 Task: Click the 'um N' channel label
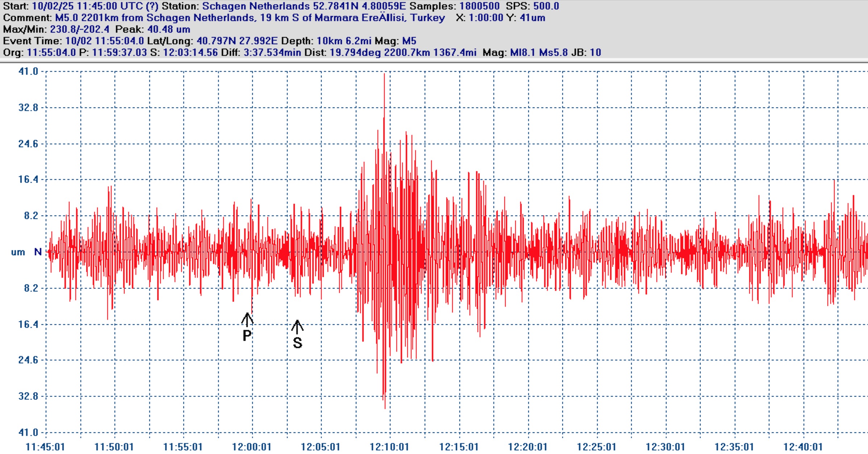tap(26, 252)
